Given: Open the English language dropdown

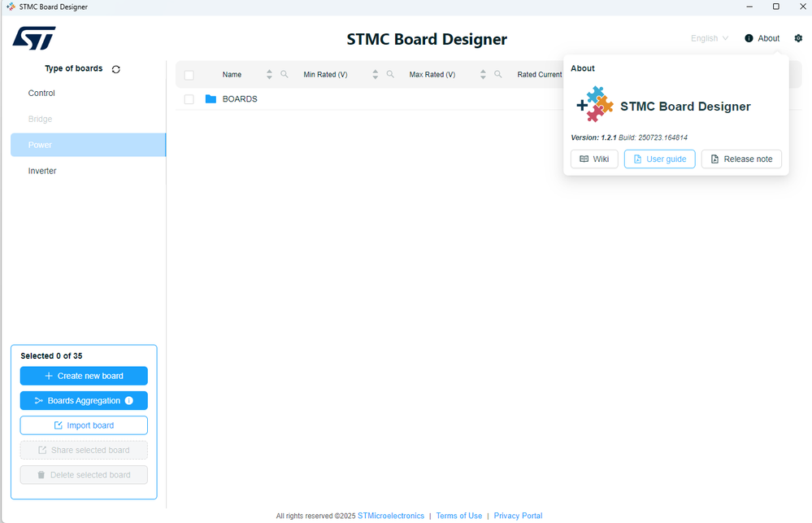Looking at the screenshot, I should 710,38.
